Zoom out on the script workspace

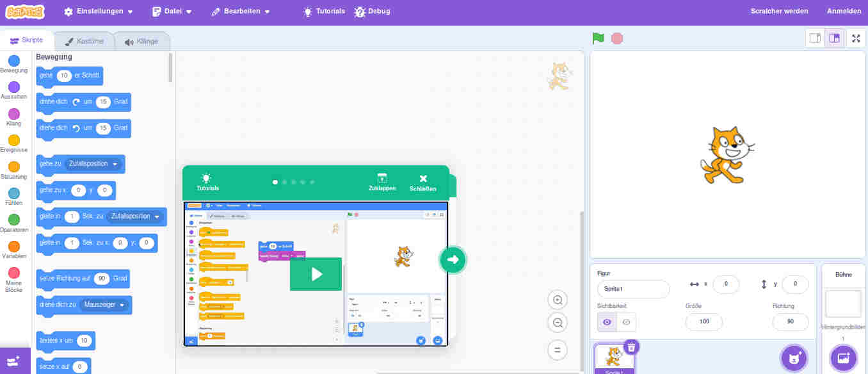(x=558, y=323)
